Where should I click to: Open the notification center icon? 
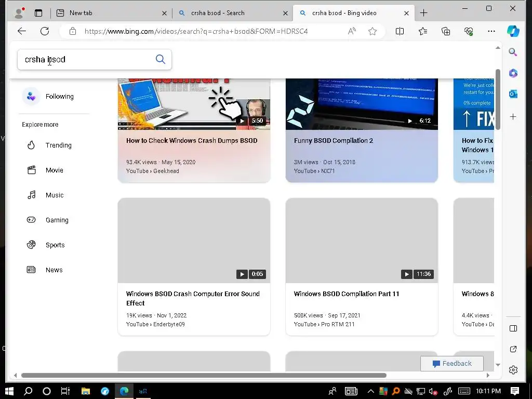pos(515,391)
